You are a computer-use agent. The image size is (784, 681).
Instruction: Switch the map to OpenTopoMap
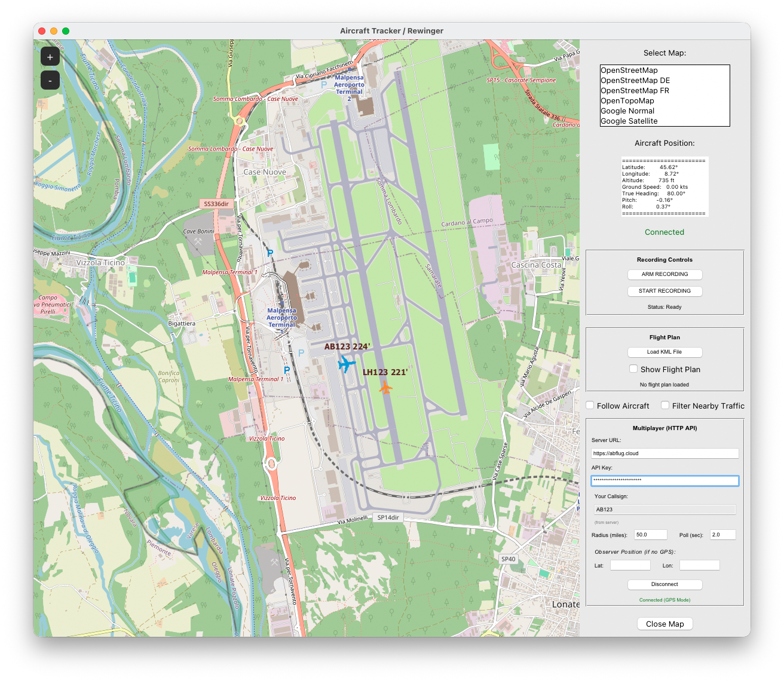(x=624, y=100)
